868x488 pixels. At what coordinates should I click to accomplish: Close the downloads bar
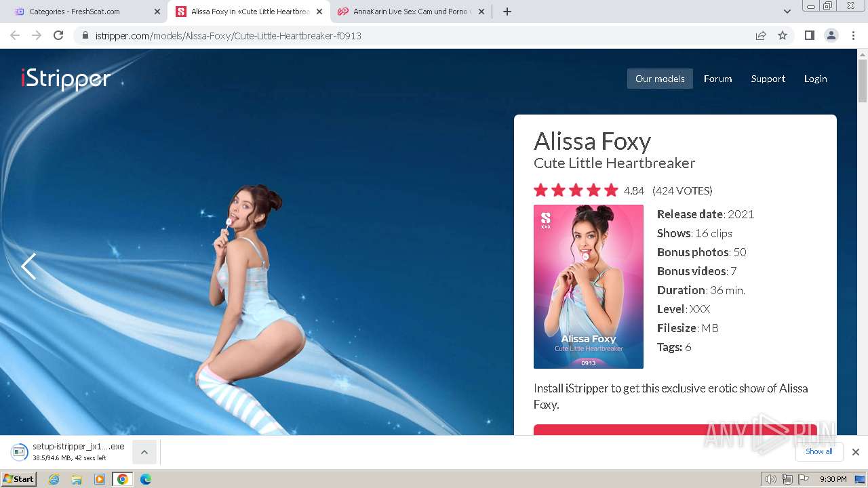tap(856, 452)
